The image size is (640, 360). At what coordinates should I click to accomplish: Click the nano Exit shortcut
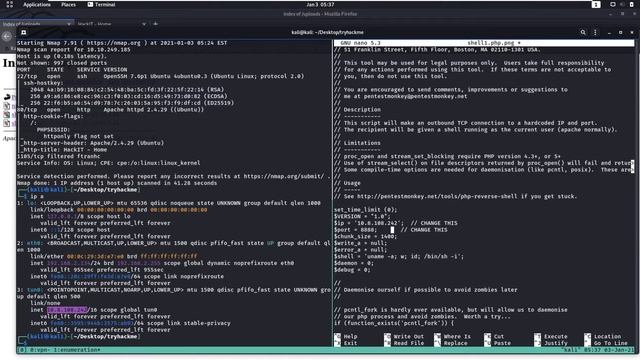(x=346, y=343)
